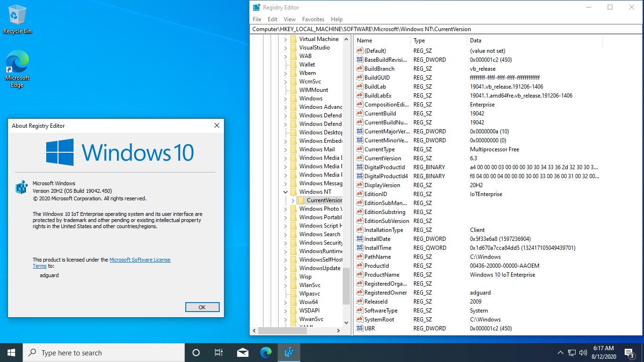This screenshot has width=644, height=362.
Task: Select the RegisteredOwner value icon
Action: 360,293
